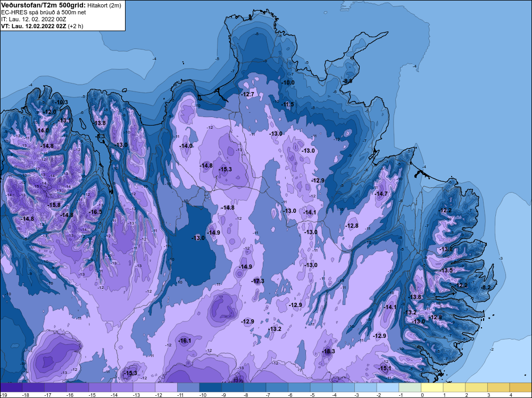The height and width of the screenshot is (398, 532).
Task: Click the 'EC-HRES spá brúuð á 500m net' line
Action: click(44, 13)
